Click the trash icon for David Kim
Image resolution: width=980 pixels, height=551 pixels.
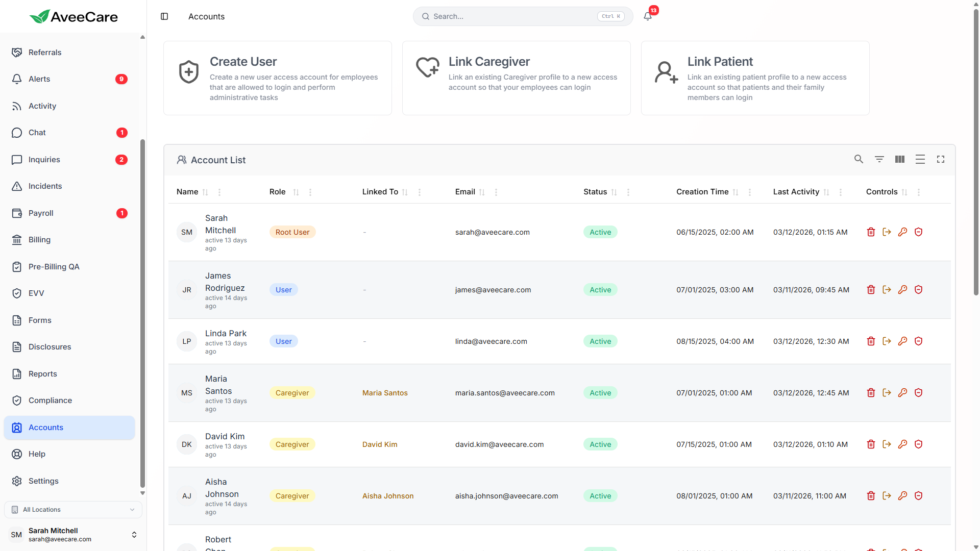[871, 444]
